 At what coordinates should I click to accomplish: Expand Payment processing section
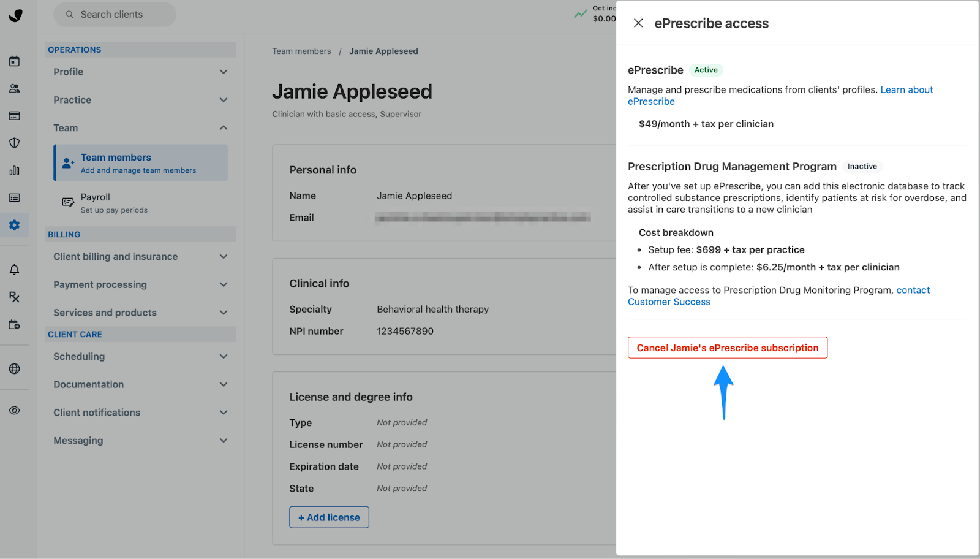click(x=140, y=285)
